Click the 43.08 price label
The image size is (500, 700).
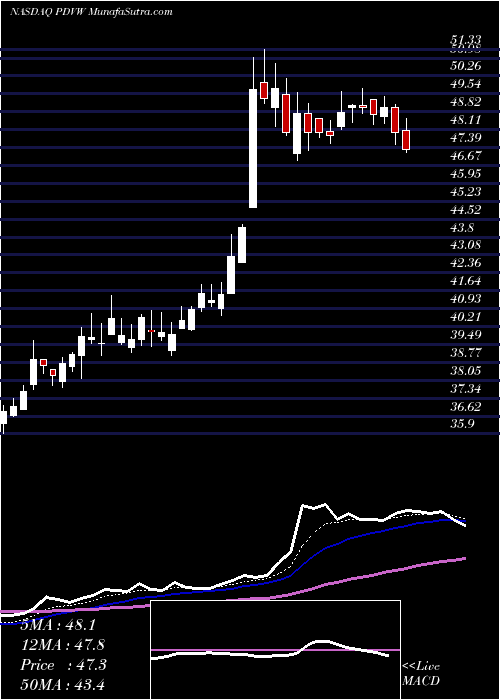[x=467, y=245]
